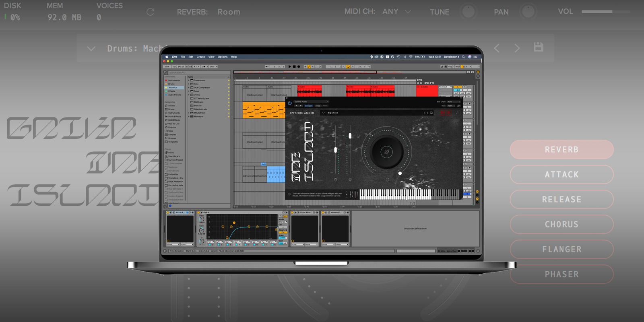Toggle the Spitfire Audio plugin power button

[x=289, y=103]
